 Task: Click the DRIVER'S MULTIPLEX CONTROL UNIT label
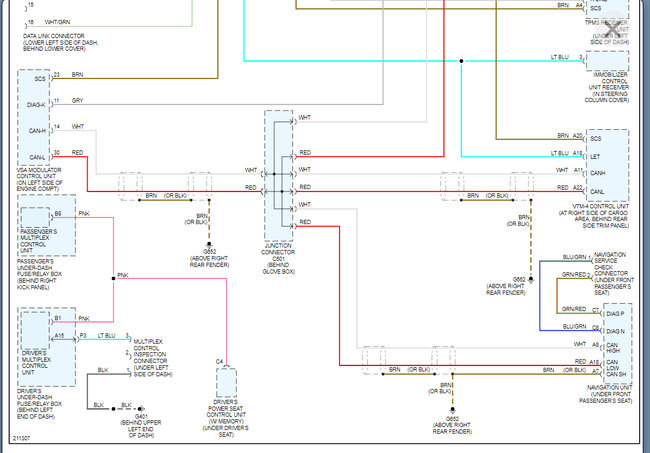click(36, 363)
